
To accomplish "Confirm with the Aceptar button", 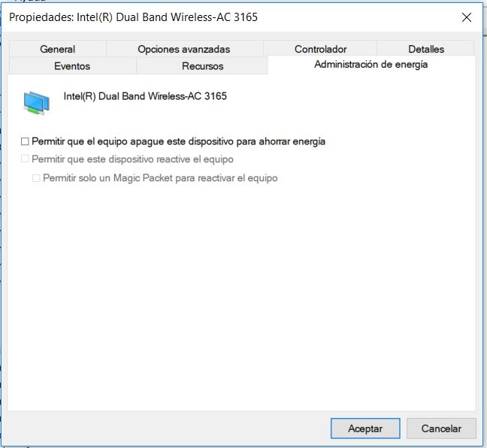I will (x=365, y=428).
